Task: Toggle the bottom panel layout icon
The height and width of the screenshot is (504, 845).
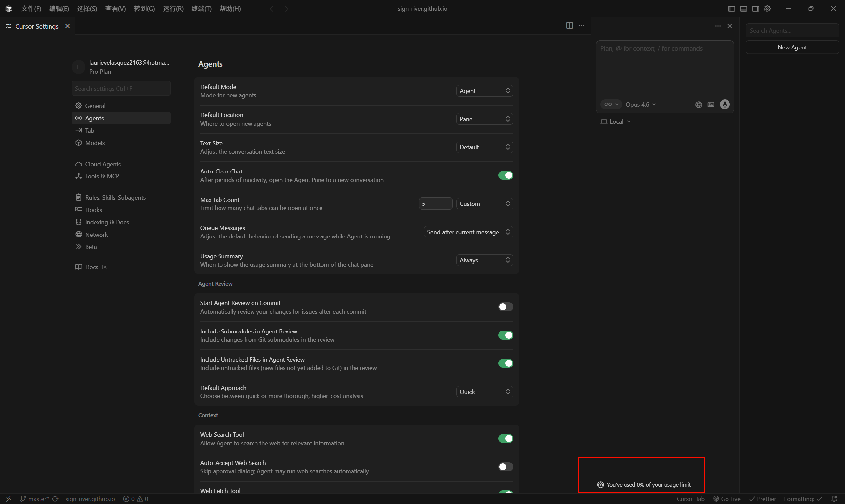Action: [x=743, y=9]
